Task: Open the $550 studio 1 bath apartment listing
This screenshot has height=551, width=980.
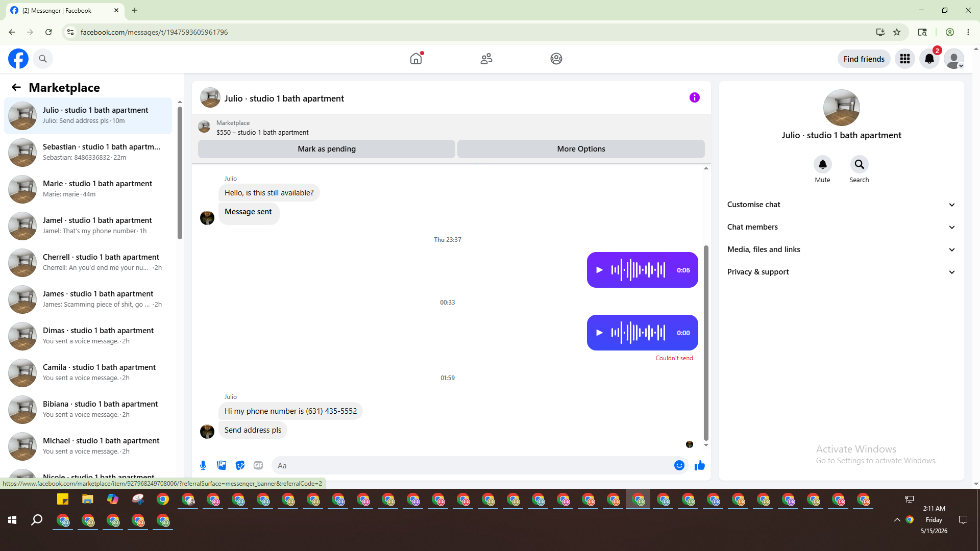Action: tap(262, 132)
